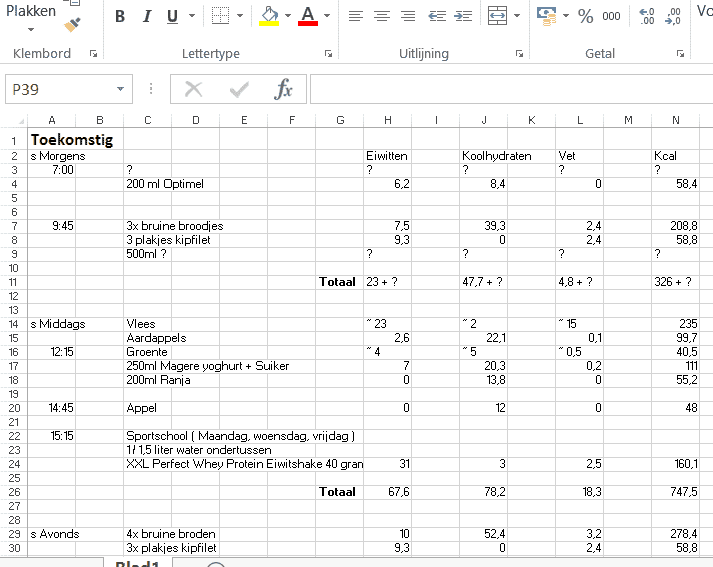Screen dimensions: 713x567
Task: Toggle bold formatting
Action: pyautogui.click(x=120, y=16)
